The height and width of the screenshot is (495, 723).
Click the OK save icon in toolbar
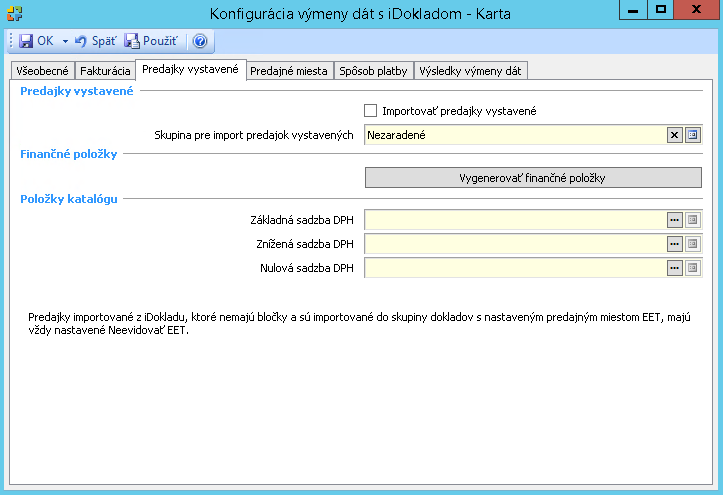pos(25,41)
